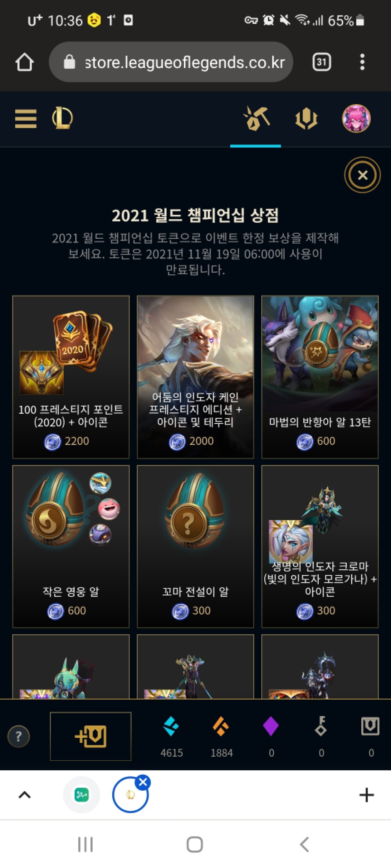Choose the 꼬마 전설이 알 egg for 300
This screenshot has height=868, width=391.
195,547
